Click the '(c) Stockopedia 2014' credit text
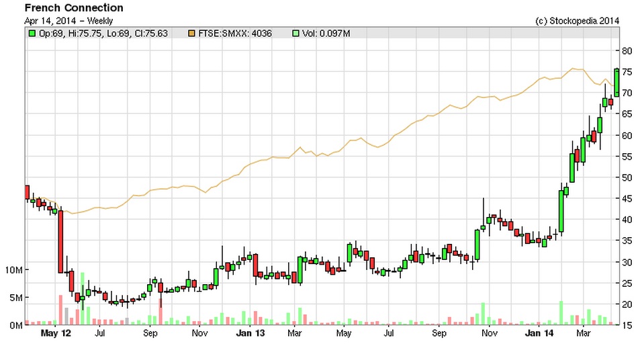The image size is (644, 348). pyautogui.click(x=578, y=21)
